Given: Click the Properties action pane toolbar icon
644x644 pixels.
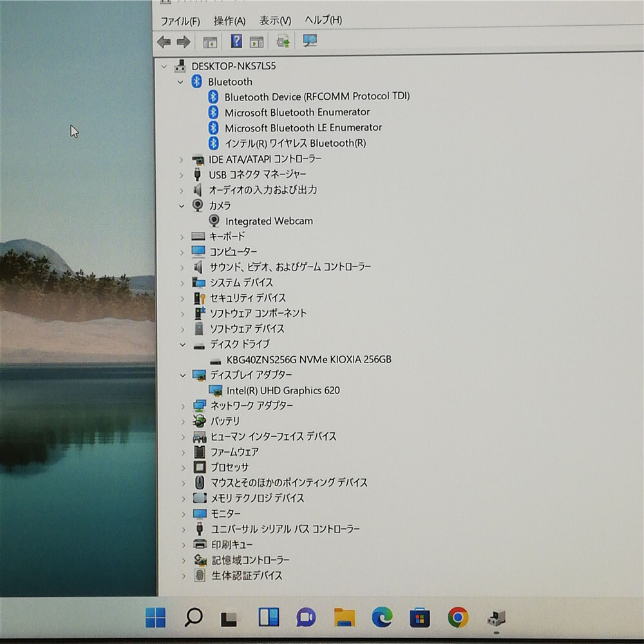Looking at the screenshot, I should (x=257, y=42).
